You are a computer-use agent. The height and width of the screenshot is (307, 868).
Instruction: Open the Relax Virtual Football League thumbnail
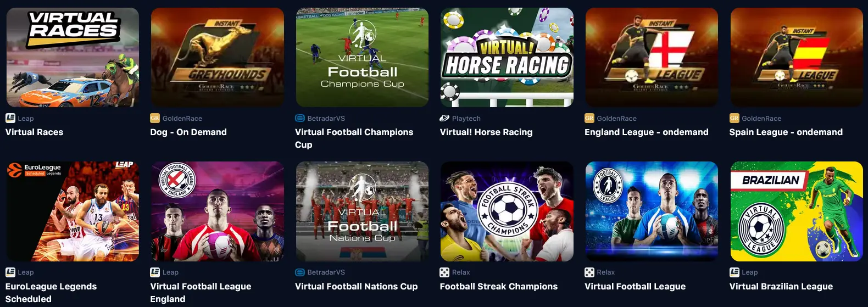click(652, 211)
